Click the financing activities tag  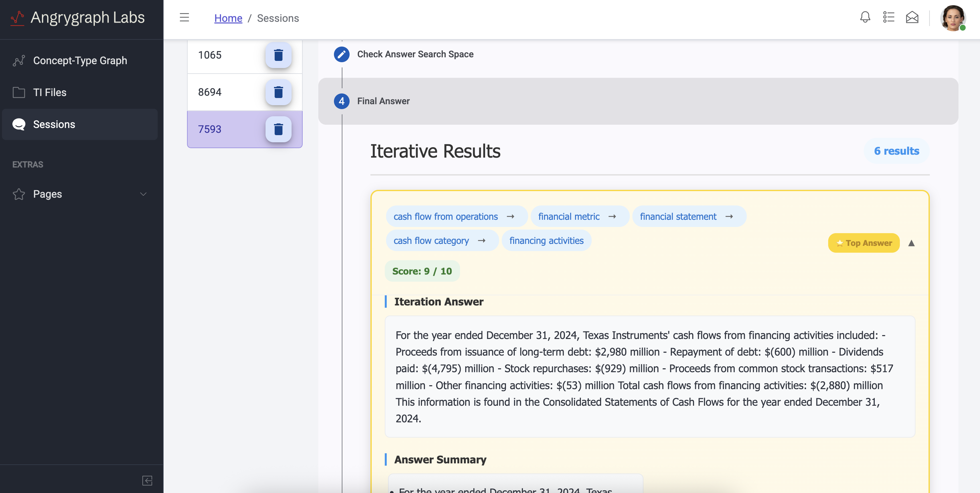(x=546, y=240)
